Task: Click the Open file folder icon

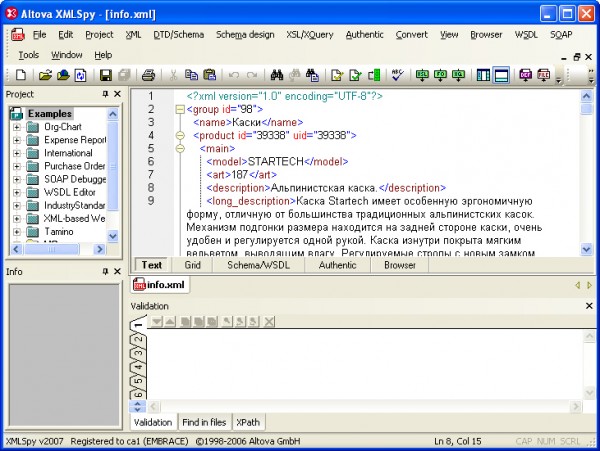Action: click(x=45, y=75)
